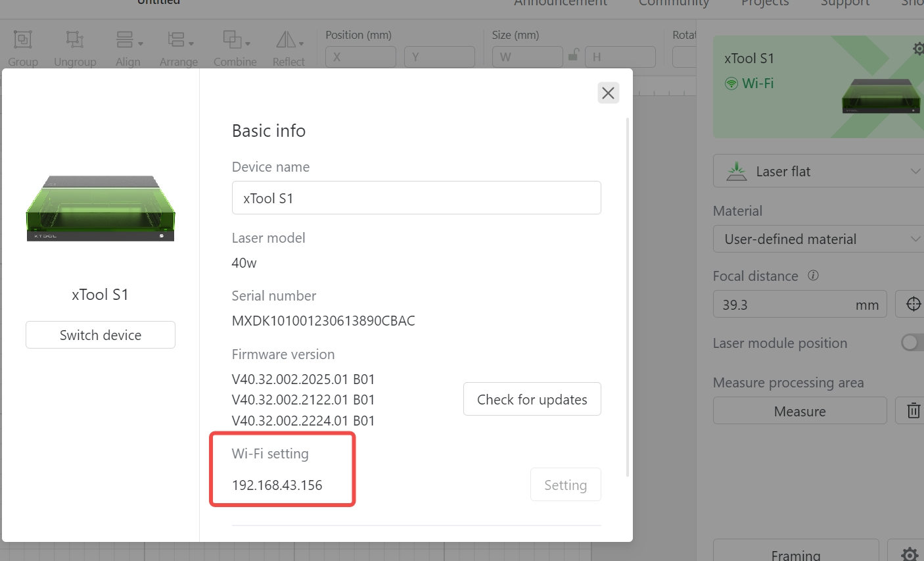Viewport: 924px width, 561px height.
Task: Click the Size W input field
Action: click(x=528, y=57)
